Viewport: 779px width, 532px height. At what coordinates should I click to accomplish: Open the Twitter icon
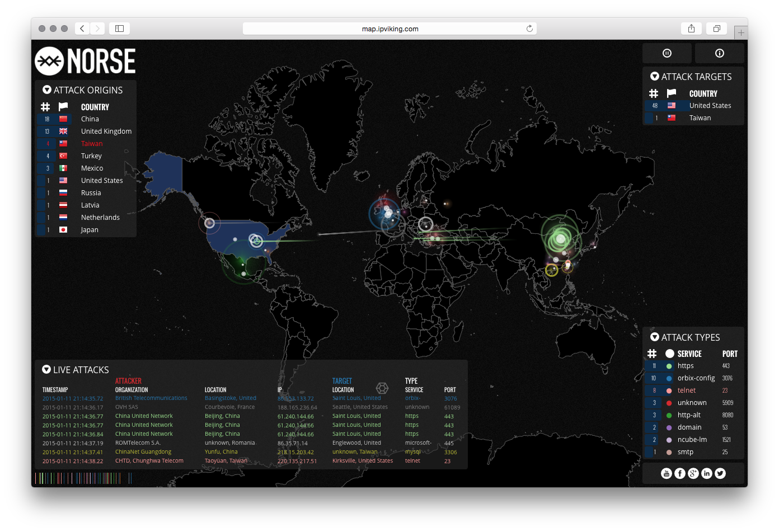720,473
